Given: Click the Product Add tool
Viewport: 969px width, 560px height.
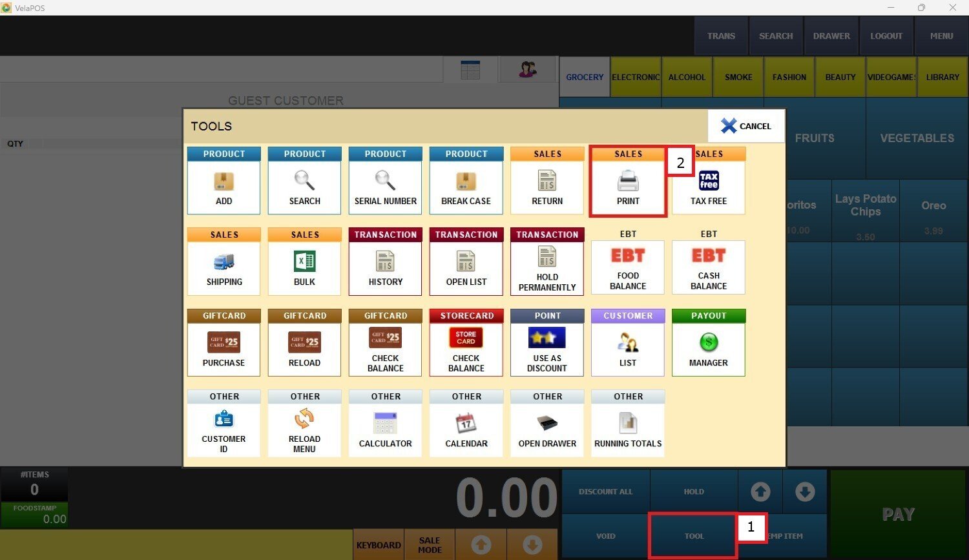Looking at the screenshot, I should click(x=224, y=183).
